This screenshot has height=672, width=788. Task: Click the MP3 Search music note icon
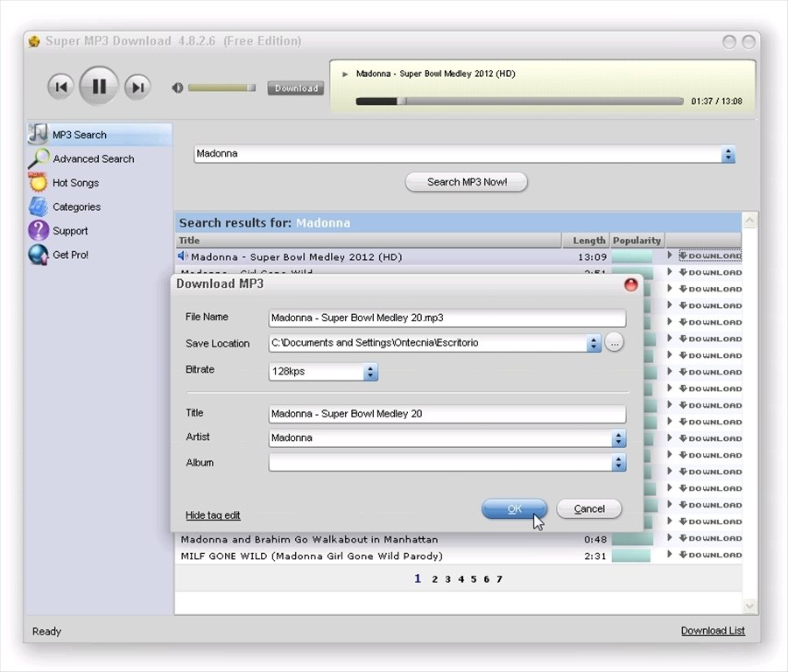click(x=39, y=134)
